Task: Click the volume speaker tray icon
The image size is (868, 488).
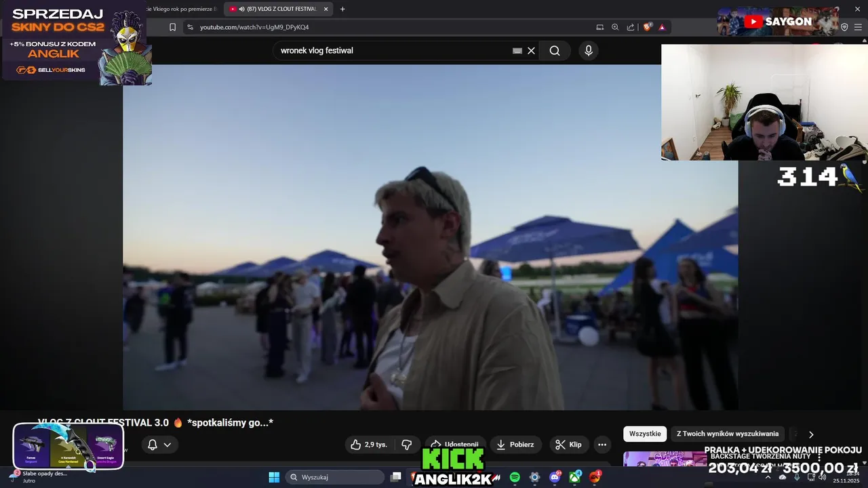Action: pos(822,477)
